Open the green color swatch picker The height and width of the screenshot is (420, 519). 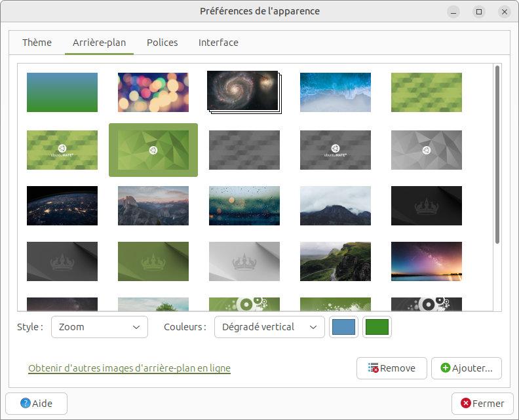(377, 327)
